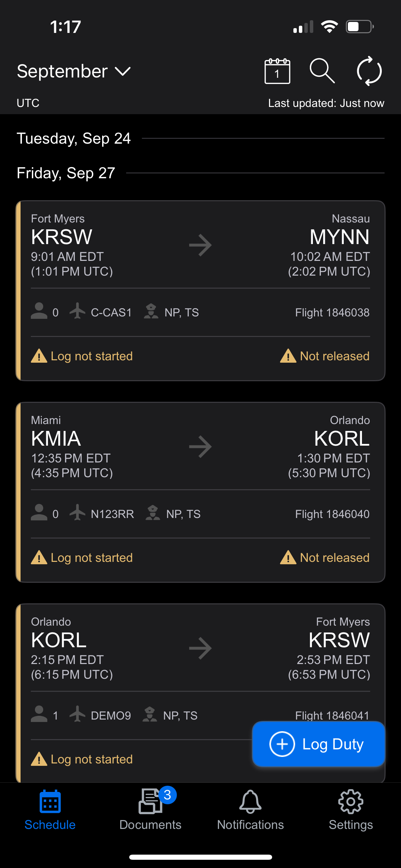Tap Log not started on KMIA flight
This screenshot has height=868, width=401.
pos(92,558)
